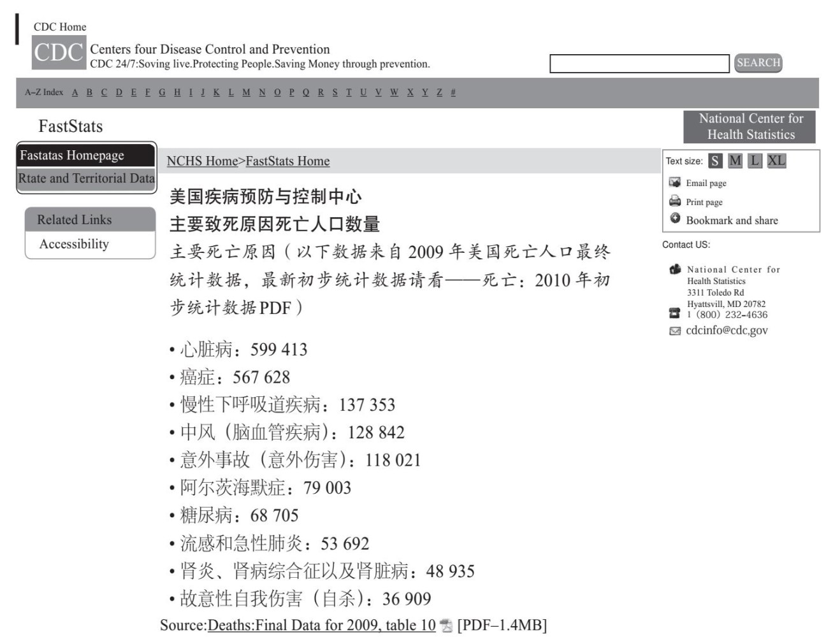
Task: Open A-Z index letter D
Action: (x=119, y=92)
